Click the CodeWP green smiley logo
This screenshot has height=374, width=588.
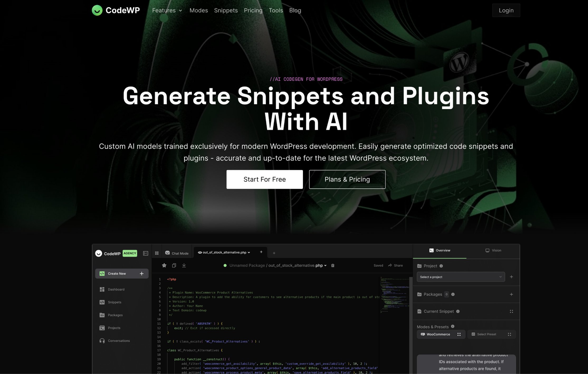(x=97, y=10)
